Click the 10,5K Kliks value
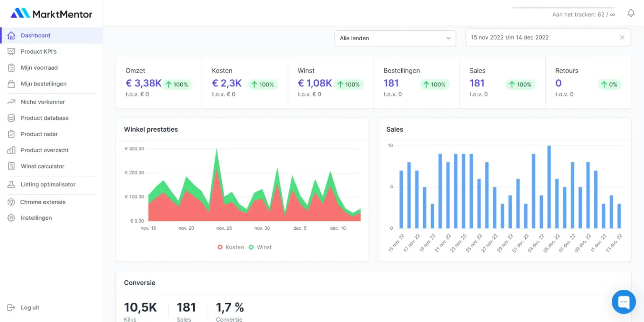Viewport: 644px width, 322px height. [140, 307]
